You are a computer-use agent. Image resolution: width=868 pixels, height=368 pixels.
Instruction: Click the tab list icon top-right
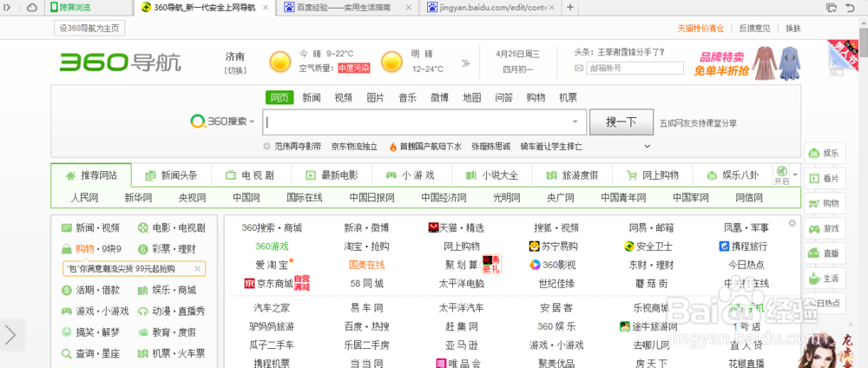(x=831, y=7)
